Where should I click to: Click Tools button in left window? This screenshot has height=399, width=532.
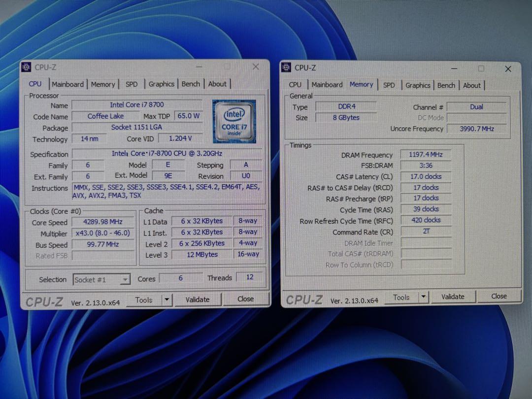coord(144,300)
